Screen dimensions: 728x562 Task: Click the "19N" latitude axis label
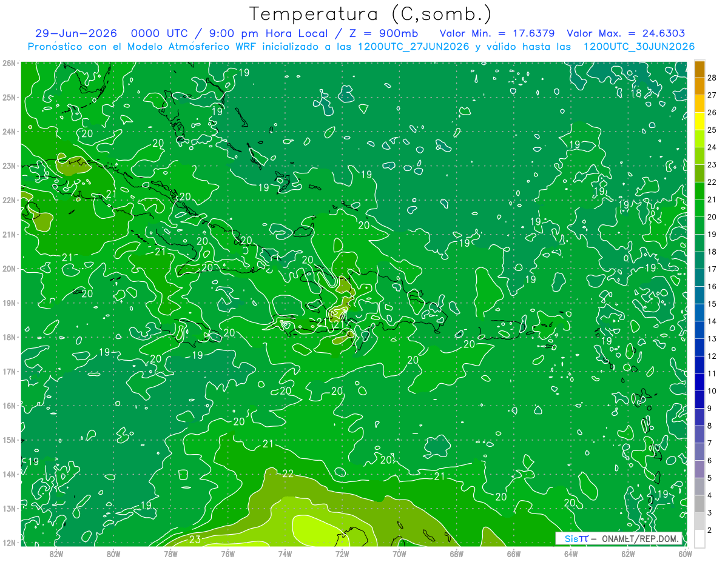(9, 303)
